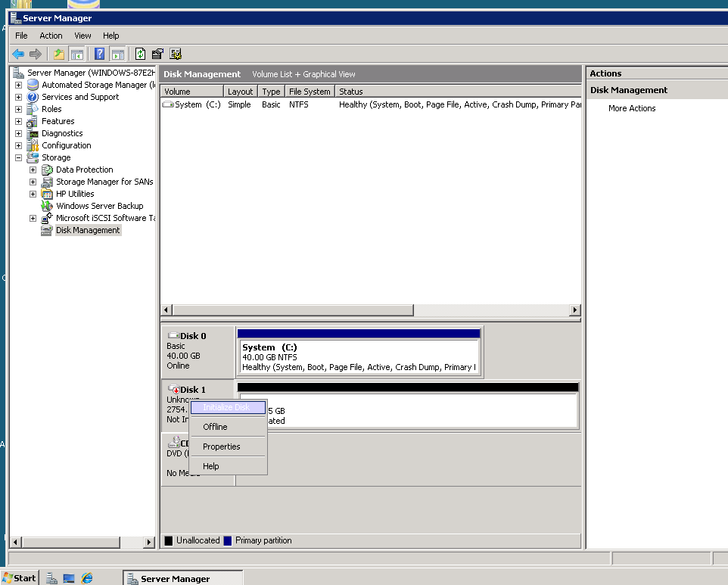Screen dimensions: 728x585
Task: Click the Show Desktop icon in Quick Launch
Action: [69, 578]
